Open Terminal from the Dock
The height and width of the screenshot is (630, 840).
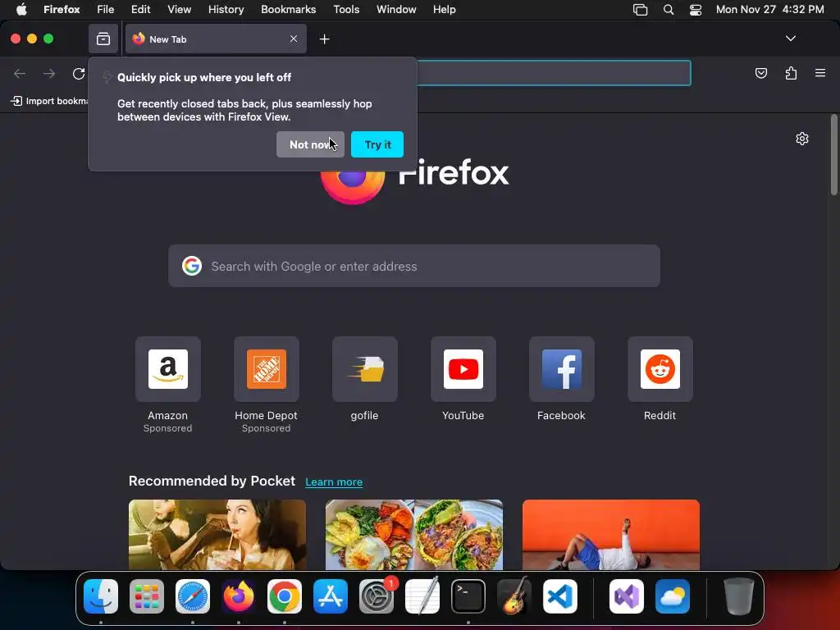[x=468, y=596]
